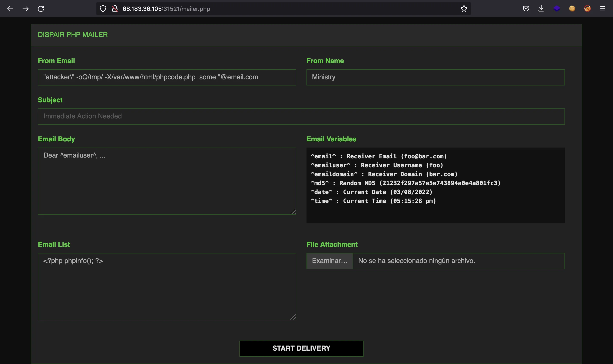Click the START DELIVERY button

click(x=301, y=348)
